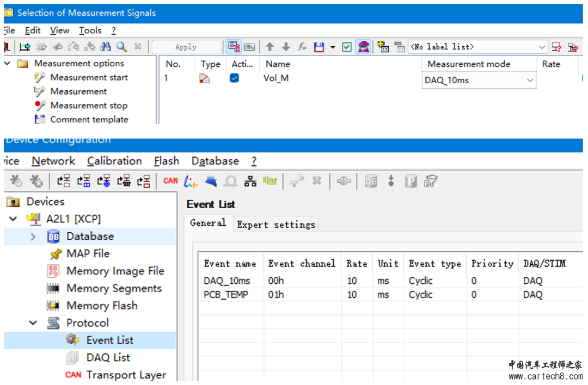This screenshot has height=385, width=588.
Task: Select DAQ List in the tree
Action: [108, 358]
